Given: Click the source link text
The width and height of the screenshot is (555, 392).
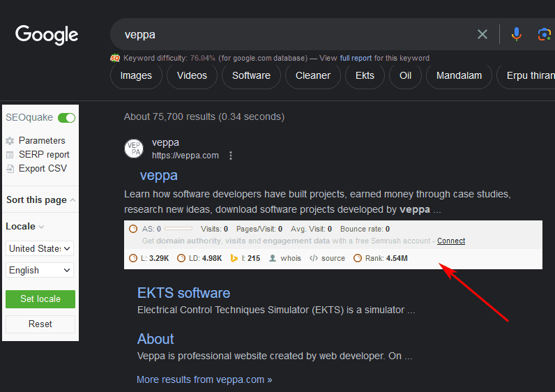Looking at the screenshot, I should [333, 258].
